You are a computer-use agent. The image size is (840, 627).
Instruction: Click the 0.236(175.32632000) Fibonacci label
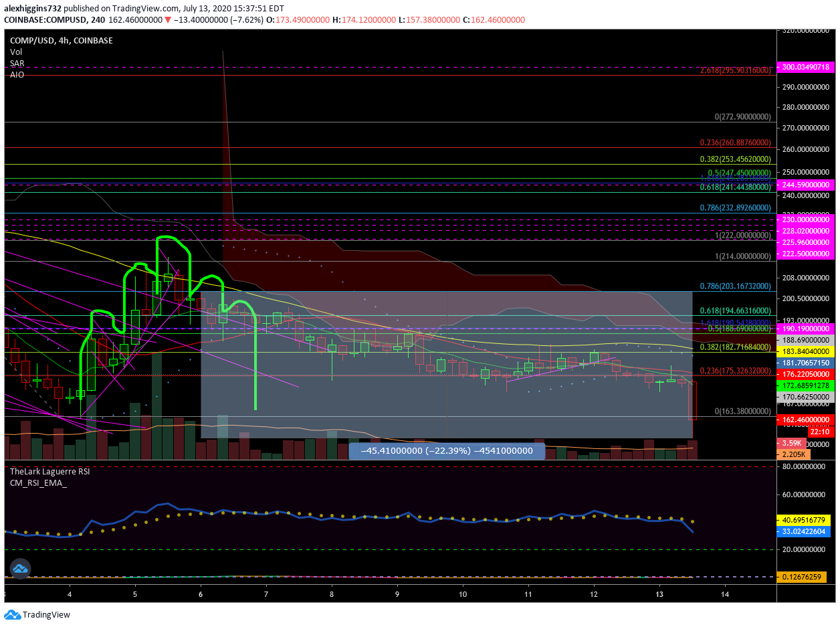(735, 370)
